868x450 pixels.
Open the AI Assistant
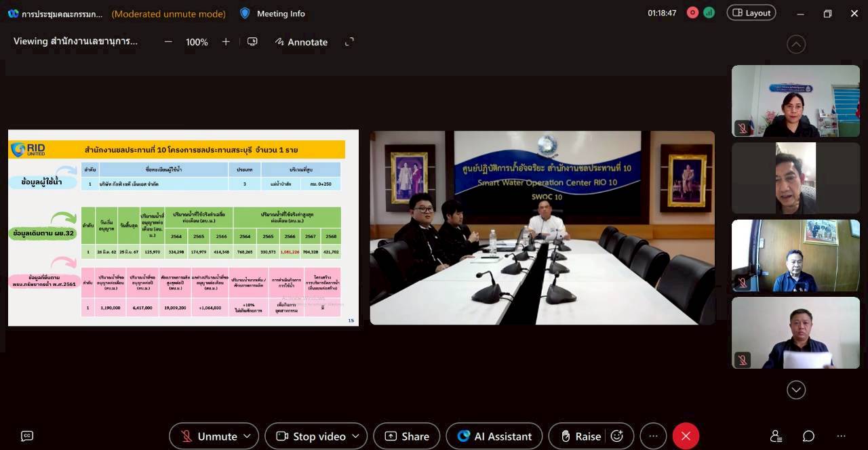[x=494, y=436]
